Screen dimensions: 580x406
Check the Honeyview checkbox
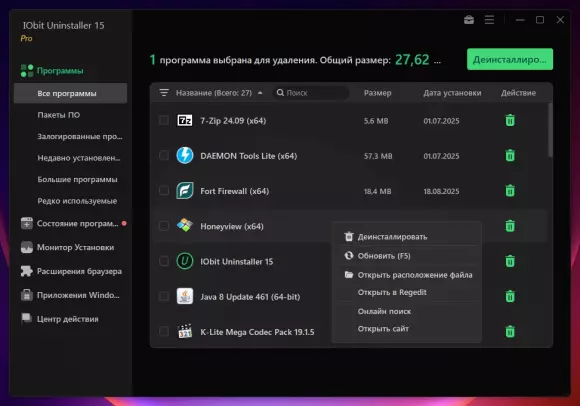164,226
